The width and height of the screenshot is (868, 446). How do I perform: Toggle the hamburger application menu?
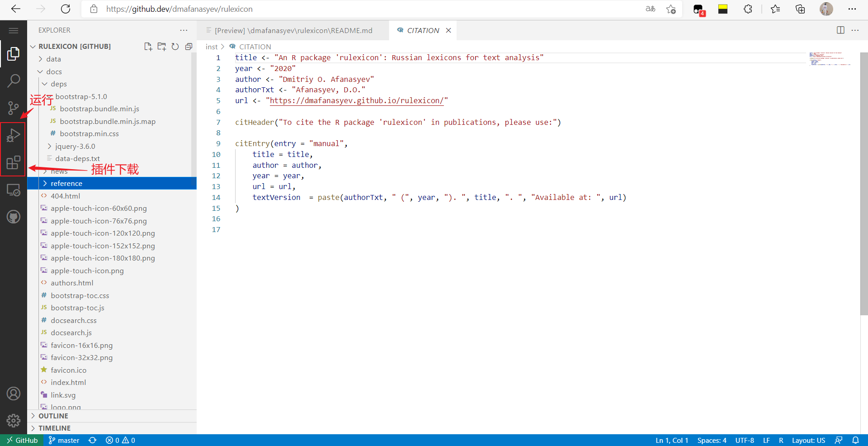point(14,30)
